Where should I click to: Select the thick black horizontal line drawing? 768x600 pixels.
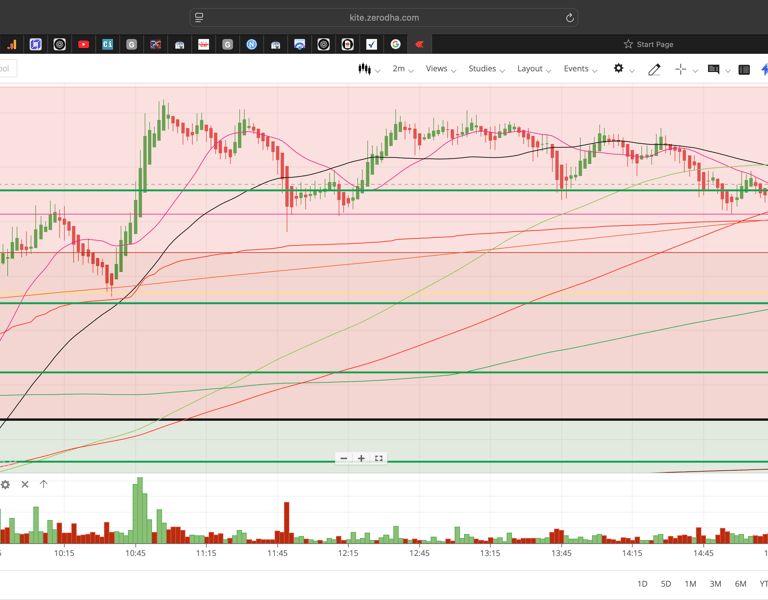pos(384,420)
